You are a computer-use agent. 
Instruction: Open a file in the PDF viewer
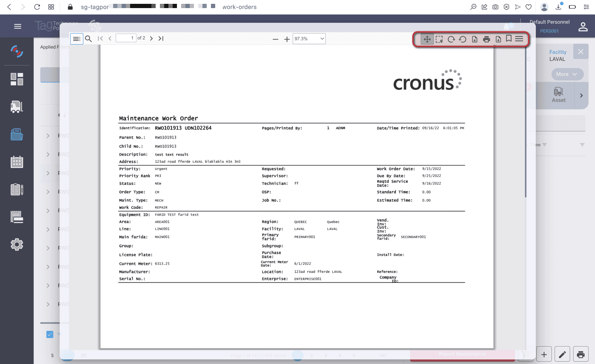475,39
